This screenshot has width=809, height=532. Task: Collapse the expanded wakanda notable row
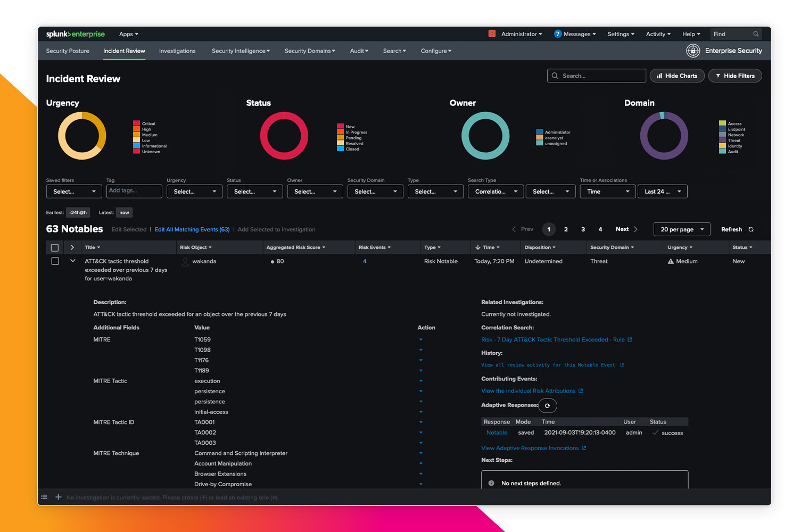(73, 261)
